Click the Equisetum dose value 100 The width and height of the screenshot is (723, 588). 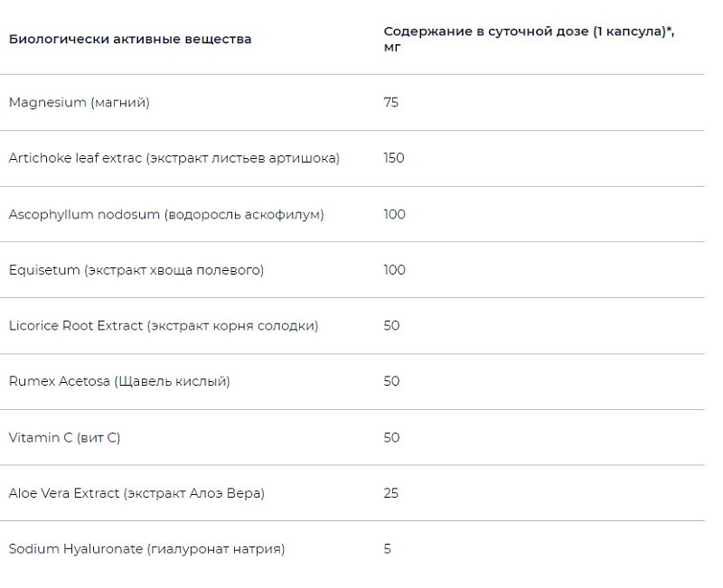pyautogui.click(x=395, y=270)
